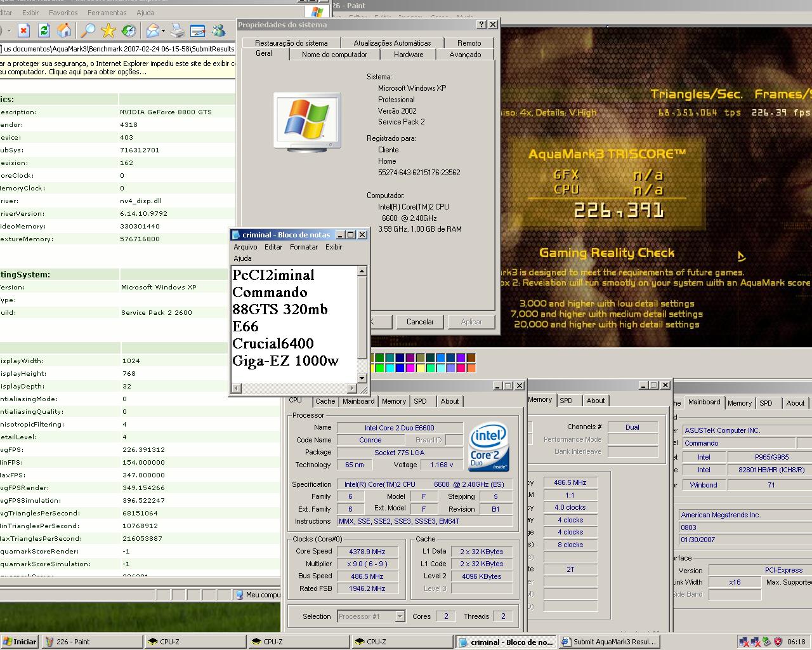The height and width of the screenshot is (650, 812).
Task: Switch to Atualizações Automáticas tab
Action: (392, 43)
